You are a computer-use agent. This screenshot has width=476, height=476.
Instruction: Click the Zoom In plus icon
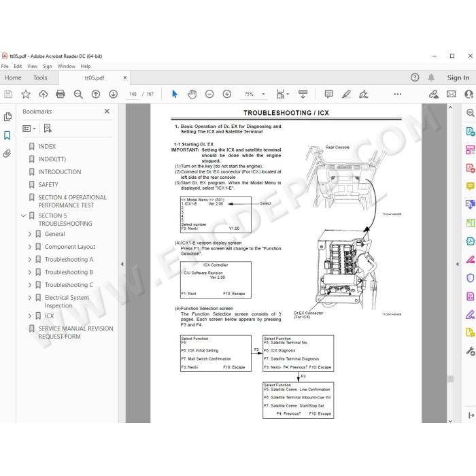click(x=226, y=94)
